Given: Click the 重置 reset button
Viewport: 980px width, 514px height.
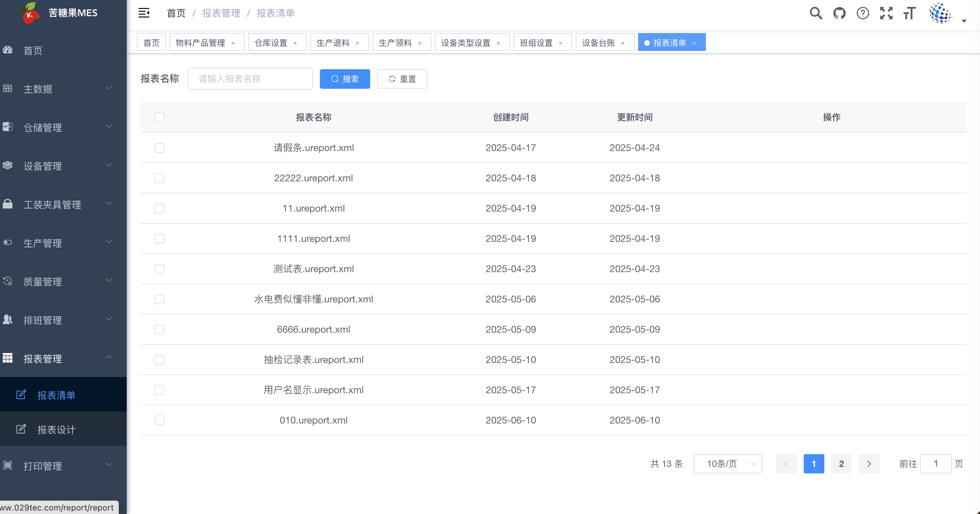Looking at the screenshot, I should pos(402,79).
